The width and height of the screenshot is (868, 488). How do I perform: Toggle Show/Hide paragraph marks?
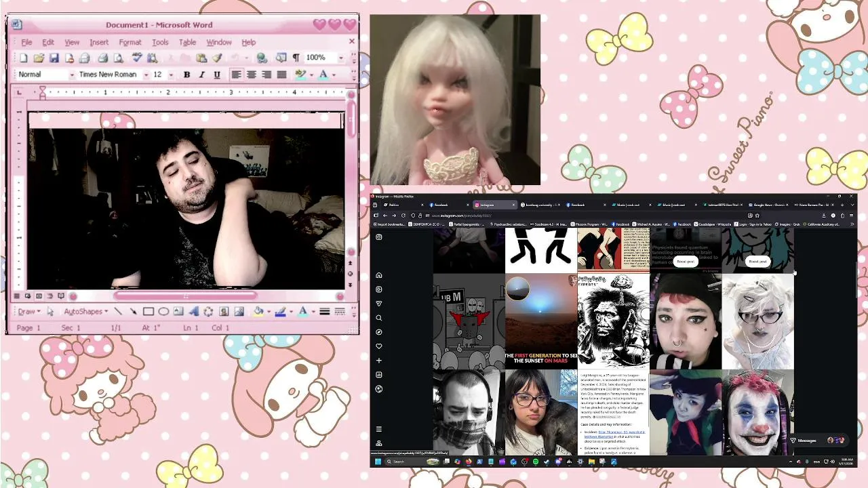296,58
